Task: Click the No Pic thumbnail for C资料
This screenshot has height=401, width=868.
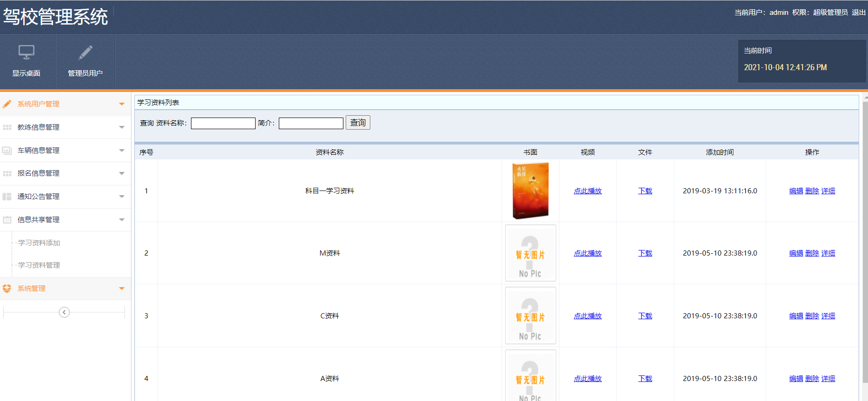Action: pos(530,316)
